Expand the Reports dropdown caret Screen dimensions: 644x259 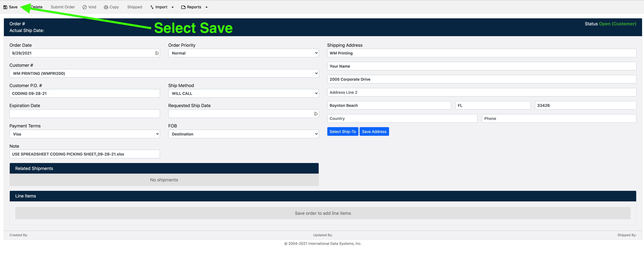[x=207, y=7]
